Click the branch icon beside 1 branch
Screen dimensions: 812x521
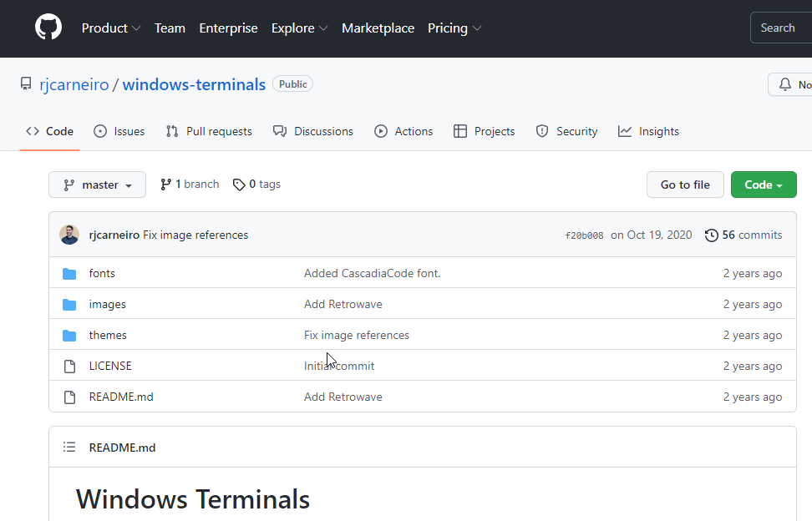tap(165, 184)
